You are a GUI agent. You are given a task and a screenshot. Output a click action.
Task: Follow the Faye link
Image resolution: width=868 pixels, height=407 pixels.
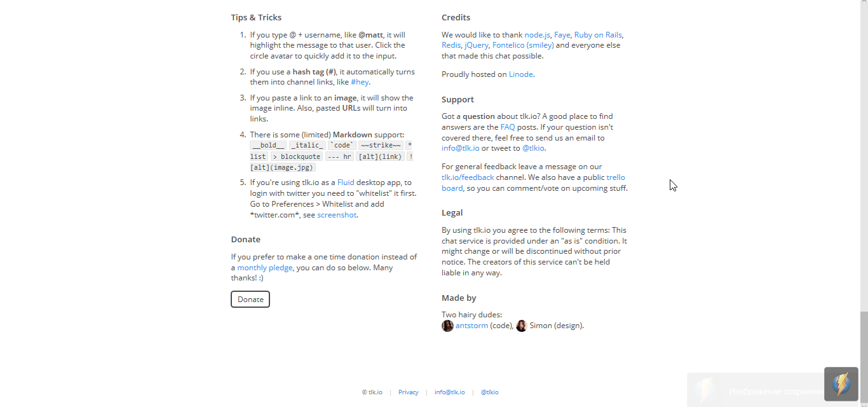tap(562, 35)
